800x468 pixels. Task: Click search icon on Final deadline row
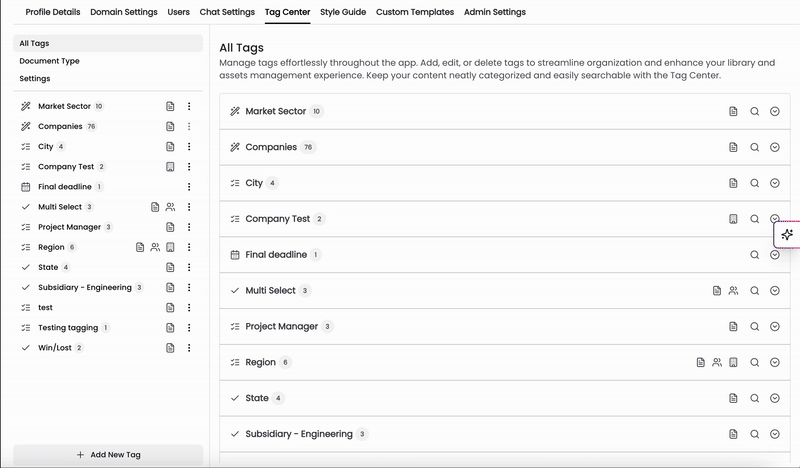[x=754, y=255]
